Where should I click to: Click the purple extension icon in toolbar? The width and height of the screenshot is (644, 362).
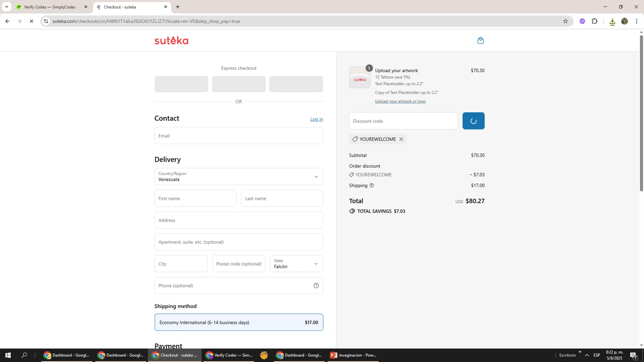pos(582,21)
